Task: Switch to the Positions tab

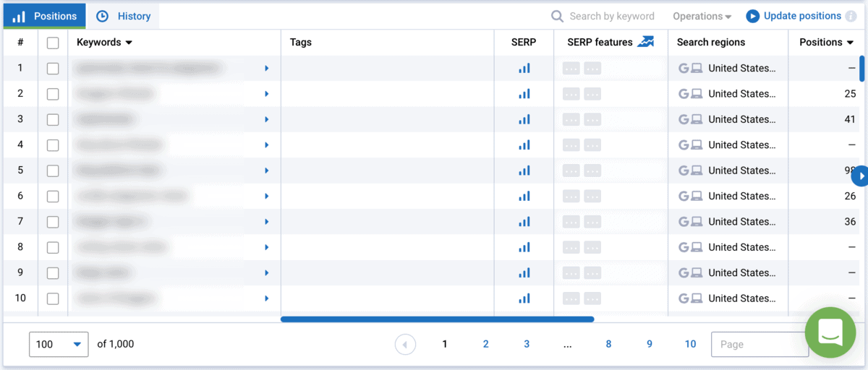Action: click(x=45, y=16)
